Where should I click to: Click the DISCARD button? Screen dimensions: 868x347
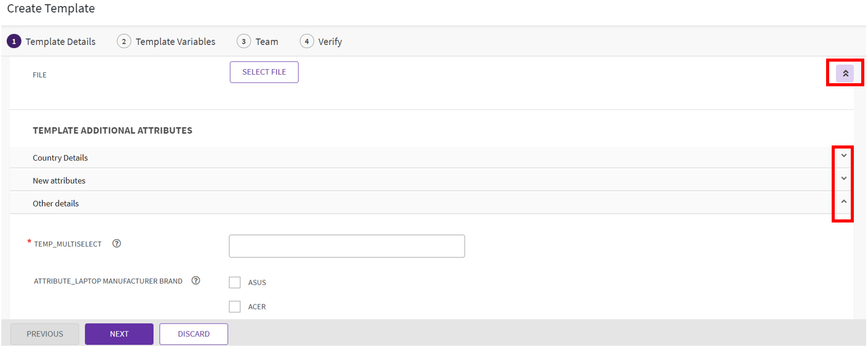click(193, 334)
